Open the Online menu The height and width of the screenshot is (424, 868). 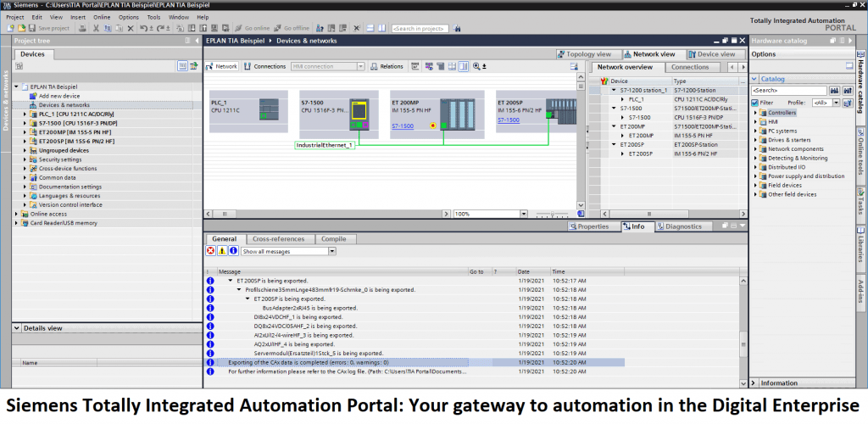click(x=102, y=17)
